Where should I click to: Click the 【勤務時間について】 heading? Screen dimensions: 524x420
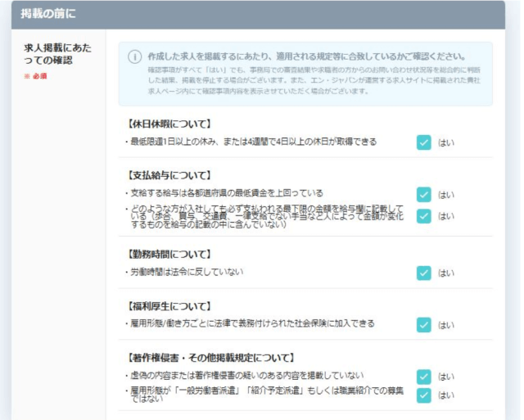click(169, 255)
